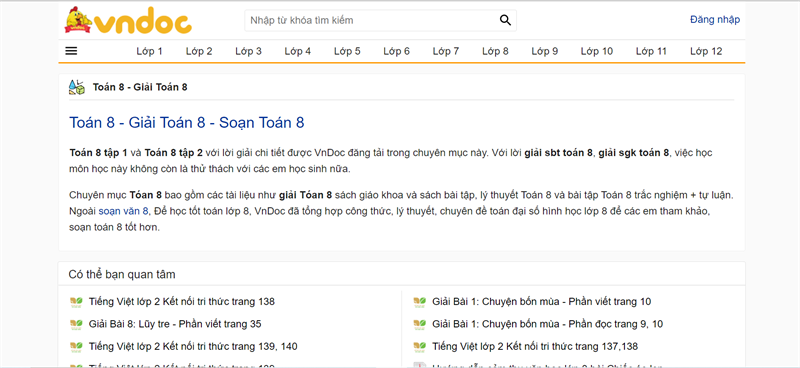This screenshot has height=368, width=800.
Task: Click bold text giải sgk toán 8
Action: 633,153
